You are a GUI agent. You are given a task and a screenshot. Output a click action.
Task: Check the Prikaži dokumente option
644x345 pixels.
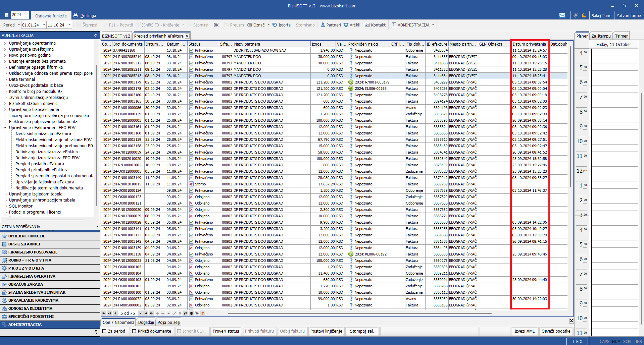point(134,331)
